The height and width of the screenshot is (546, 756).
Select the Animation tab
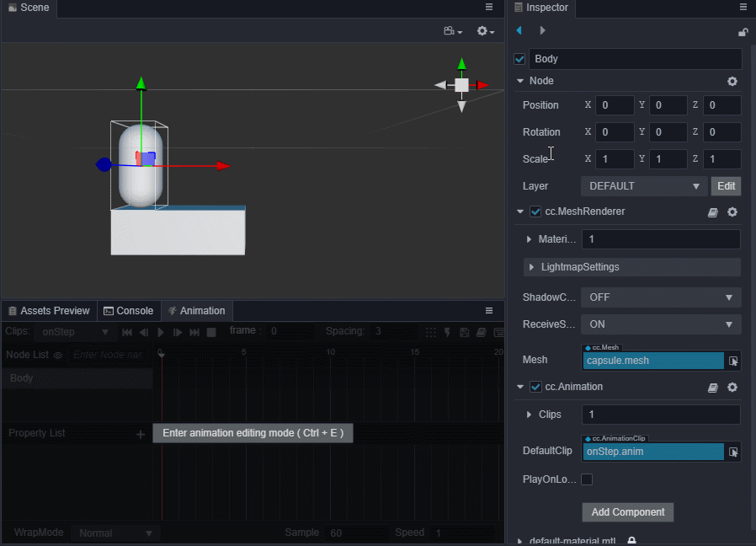pyautogui.click(x=197, y=311)
